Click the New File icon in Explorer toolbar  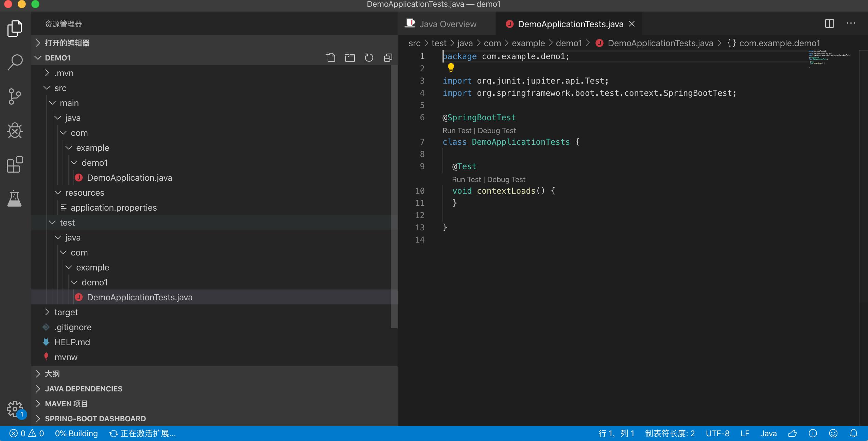click(330, 57)
